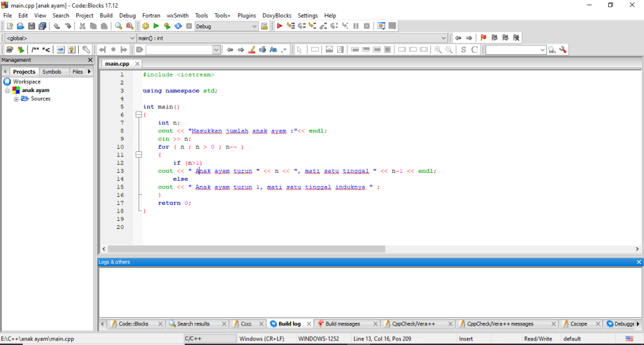The height and width of the screenshot is (345, 644).
Task: Open the <global> scope dropdown
Action: [x=132, y=38]
